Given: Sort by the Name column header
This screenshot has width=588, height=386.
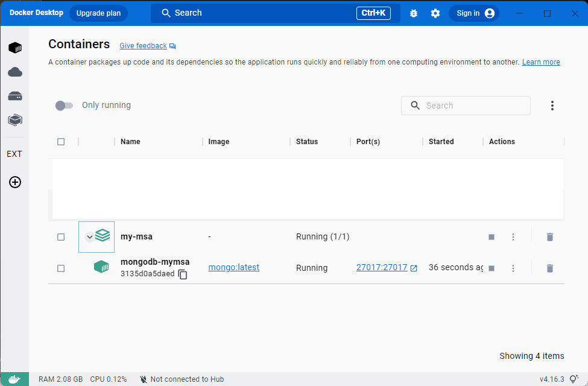Looking at the screenshot, I should 130,142.
